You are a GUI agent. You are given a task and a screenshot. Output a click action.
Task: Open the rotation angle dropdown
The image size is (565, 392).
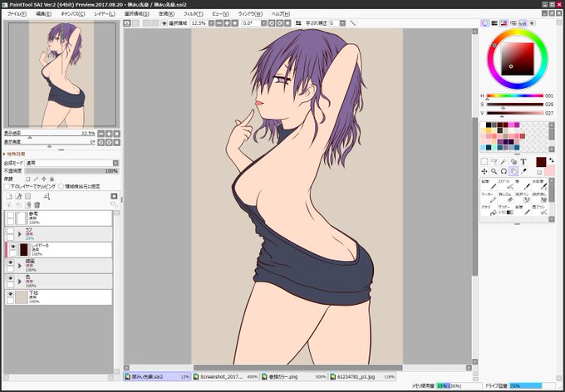click(263, 23)
